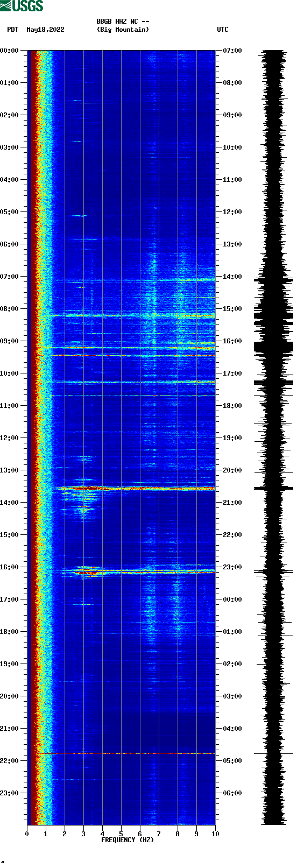Click the 'FREQUENCY (HZ)' axis label
The height and width of the screenshot is (868, 297).
pos(128,840)
